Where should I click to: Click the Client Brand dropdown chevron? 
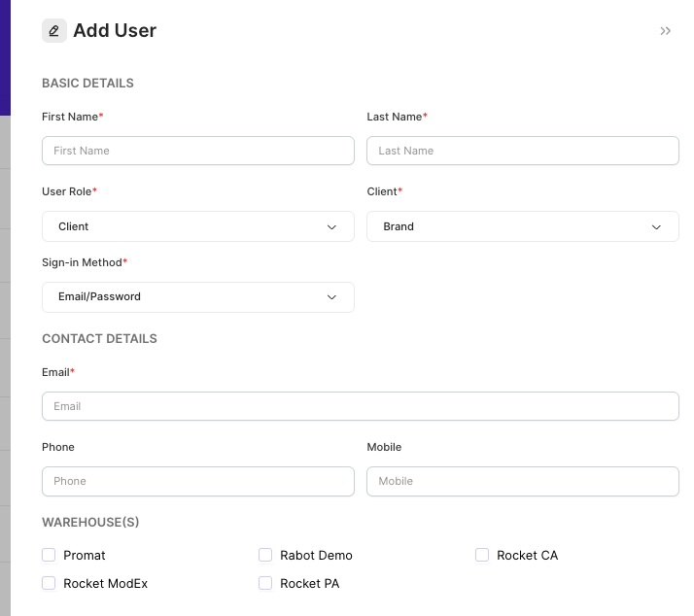point(656,227)
